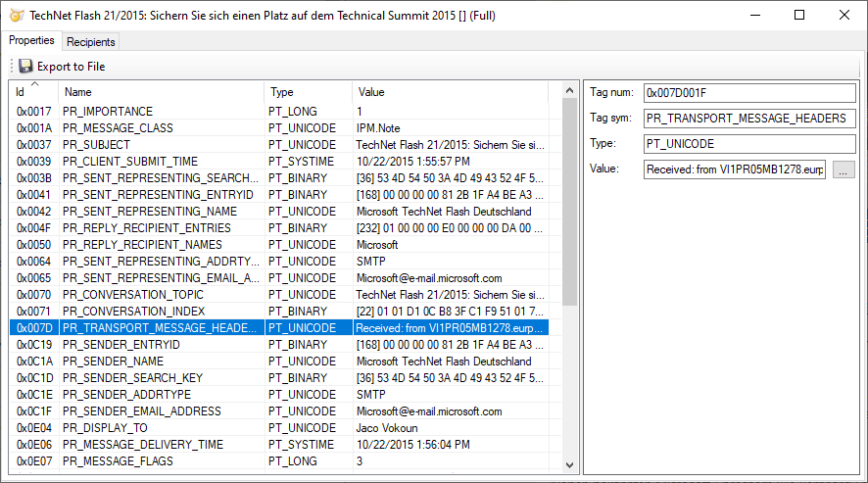Viewport: 868px width, 483px height.
Task: Click the scroll down arrow of property list
Action: [x=569, y=465]
